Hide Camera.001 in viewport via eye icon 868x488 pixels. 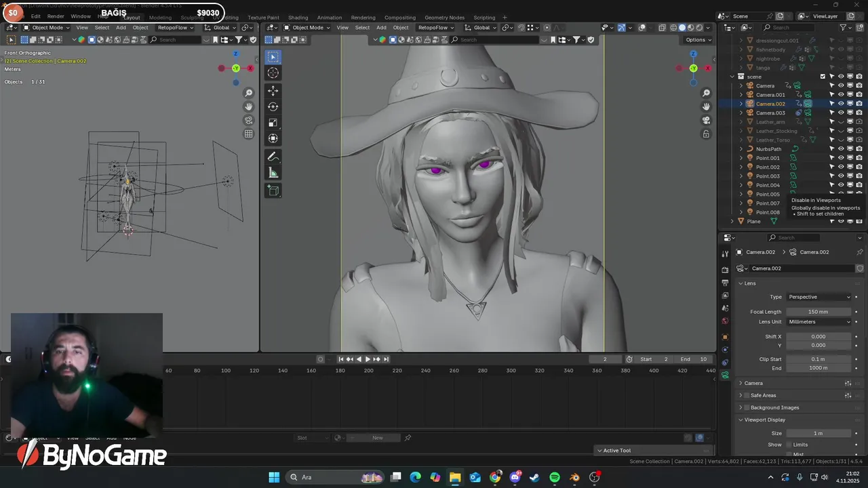[841, 95]
